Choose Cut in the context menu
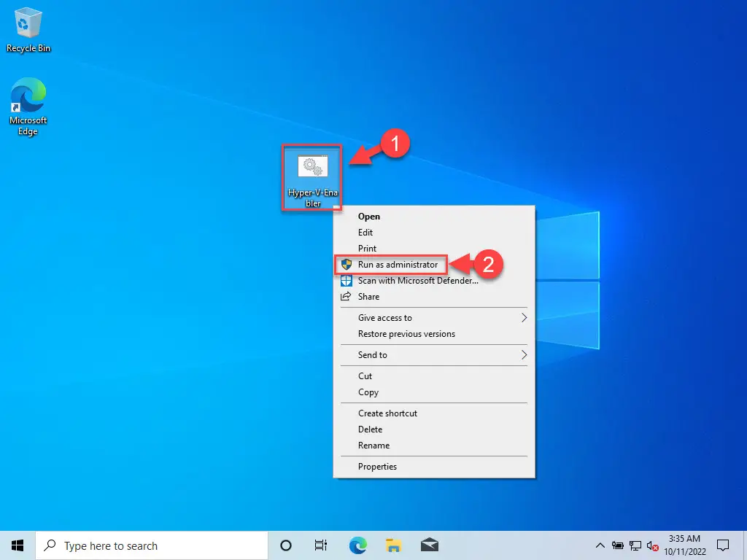 point(434,376)
